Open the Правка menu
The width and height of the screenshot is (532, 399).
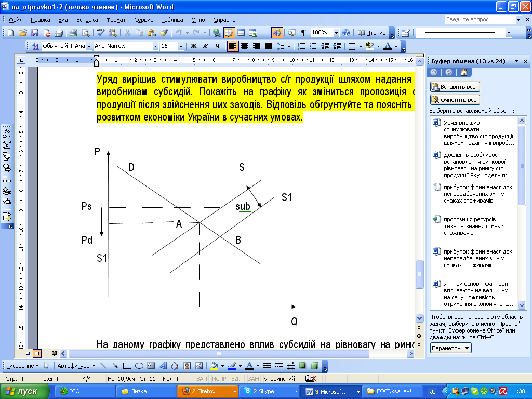(x=41, y=20)
